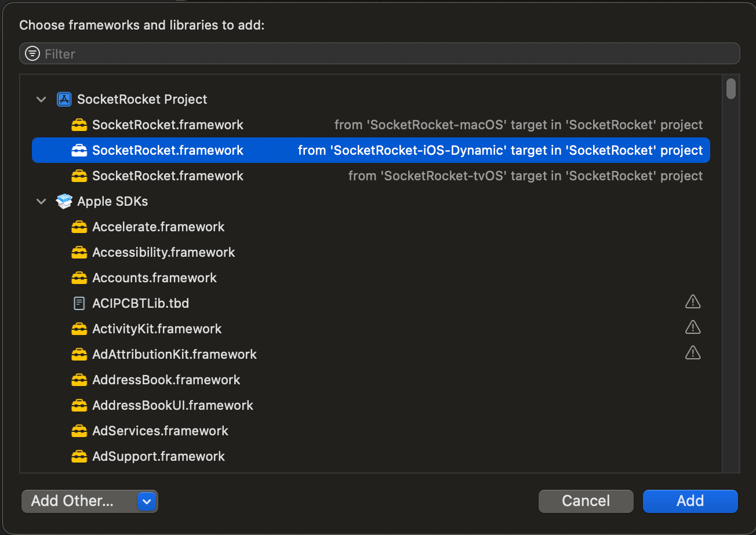Click the Cancel button
The height and width of the screenshot is (535, 756).
(x=586, y=501)
